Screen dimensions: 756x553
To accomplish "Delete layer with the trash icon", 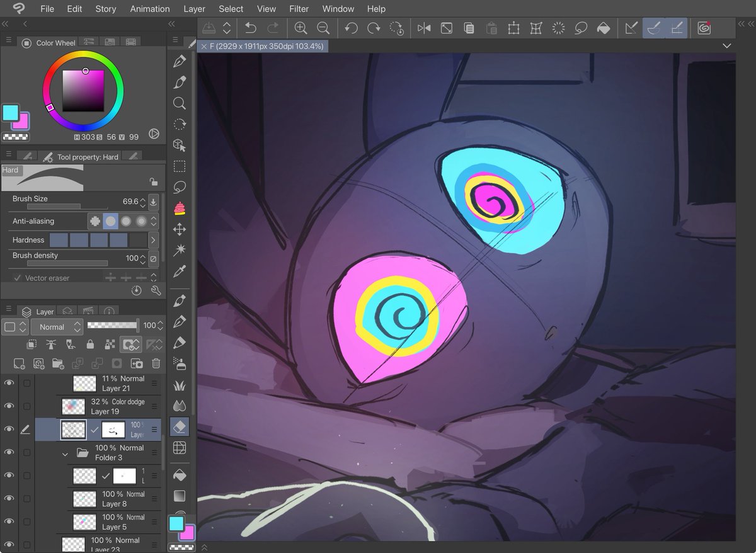I will tap(156, 363).
